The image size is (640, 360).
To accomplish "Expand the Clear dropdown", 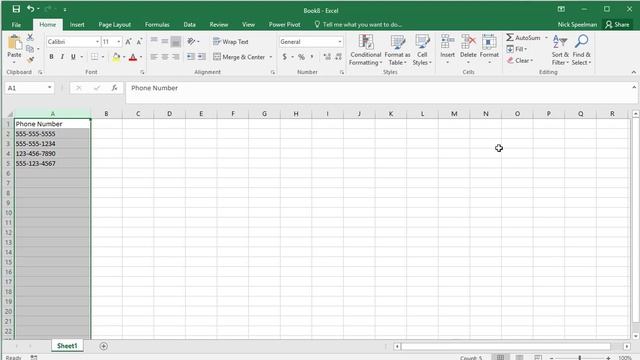I will 531,60.
